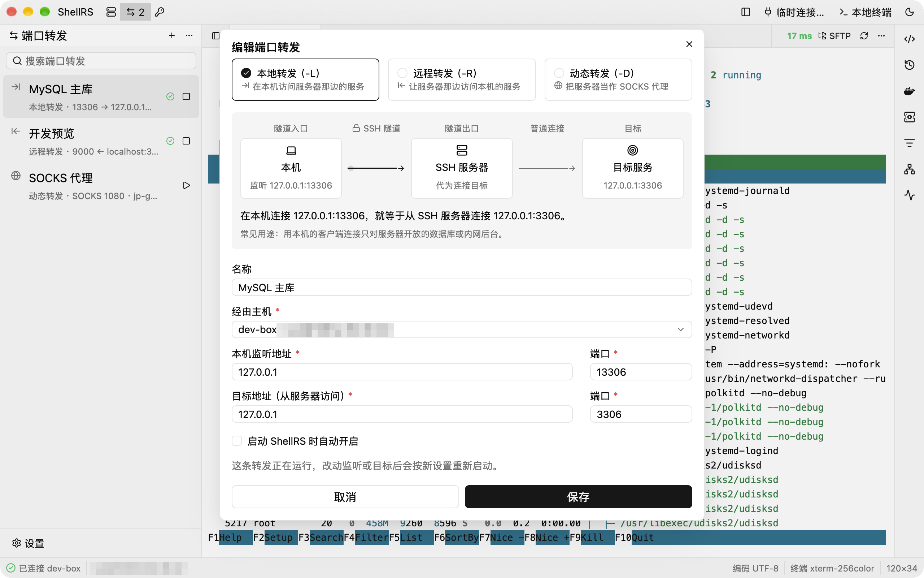Open the SFTP panel
The image size is (924, 578).
pos(834,36)
